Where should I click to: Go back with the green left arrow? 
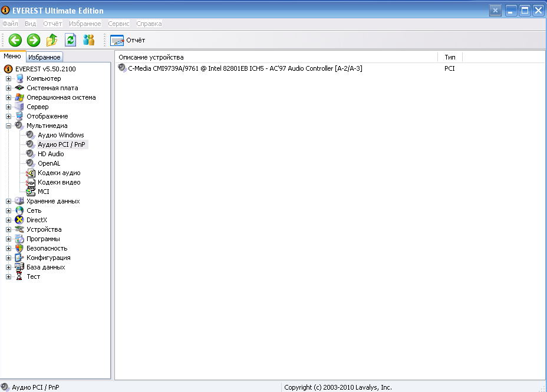(15, 40)
